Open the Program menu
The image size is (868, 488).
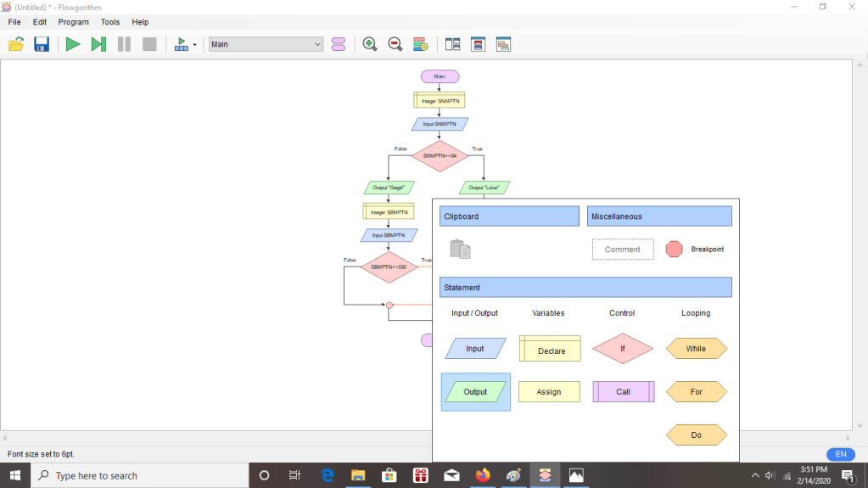coord(74,22)
